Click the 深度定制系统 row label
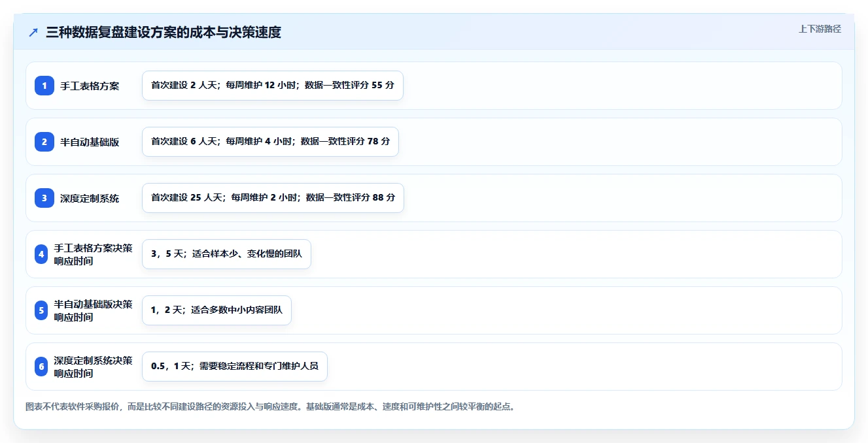 [90, 198]
